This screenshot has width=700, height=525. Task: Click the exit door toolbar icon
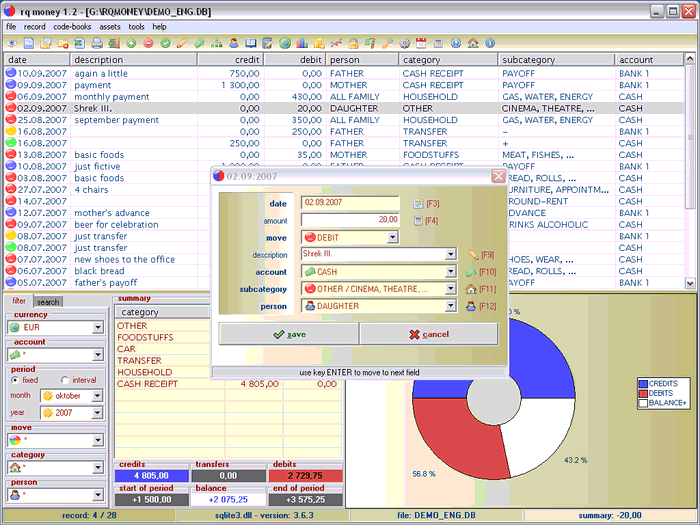pyautogui.click(x=114, y=43)
